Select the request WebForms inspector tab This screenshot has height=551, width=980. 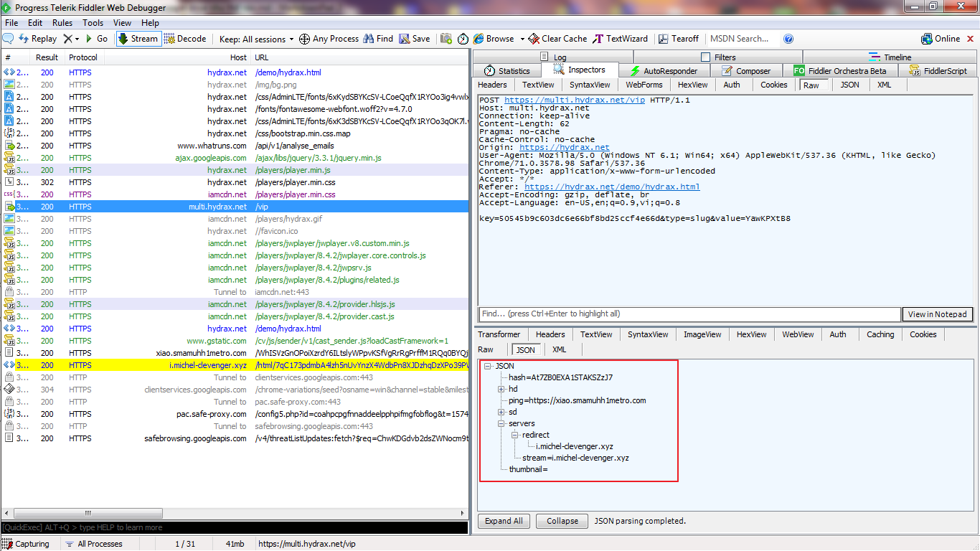point(644,85)
